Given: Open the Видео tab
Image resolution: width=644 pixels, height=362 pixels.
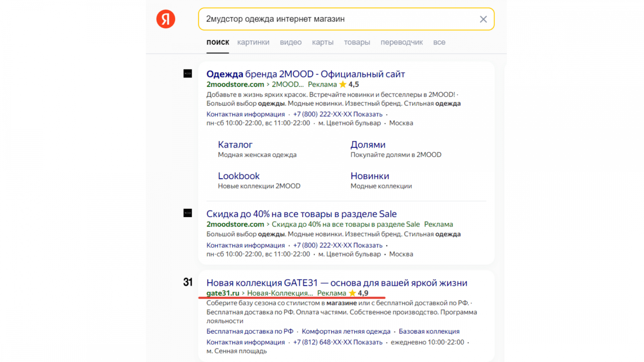Looking at the screenshot, I should pyautogui.click(x=291, y=42).
